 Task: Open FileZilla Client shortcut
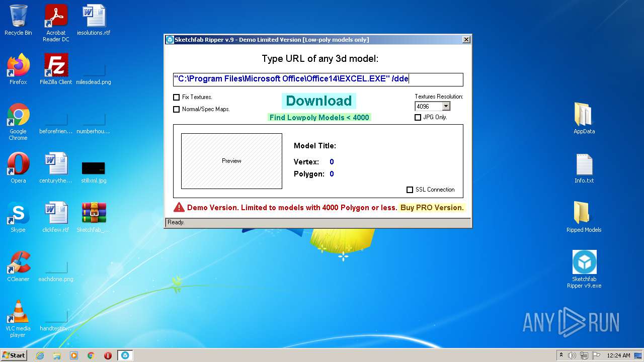56,69
